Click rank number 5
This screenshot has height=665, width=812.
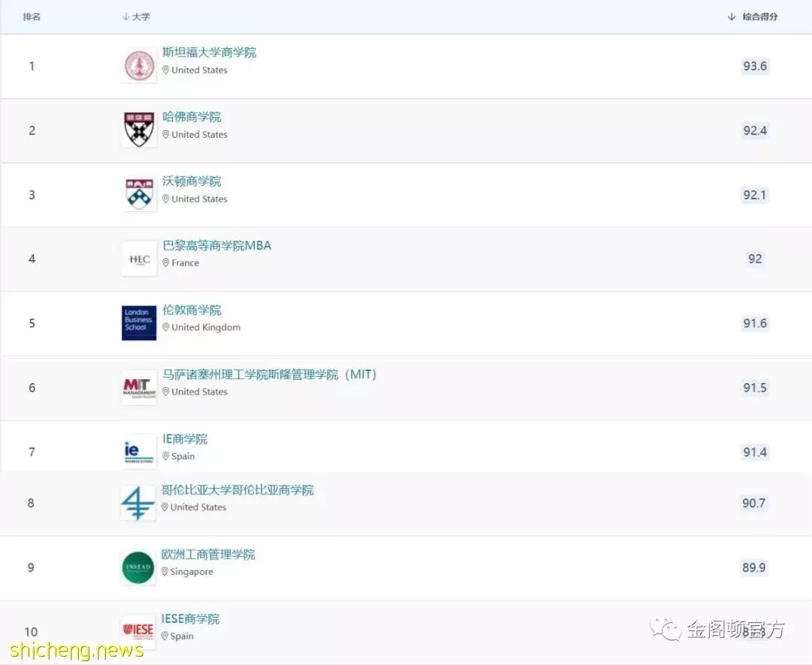(32, 323)
